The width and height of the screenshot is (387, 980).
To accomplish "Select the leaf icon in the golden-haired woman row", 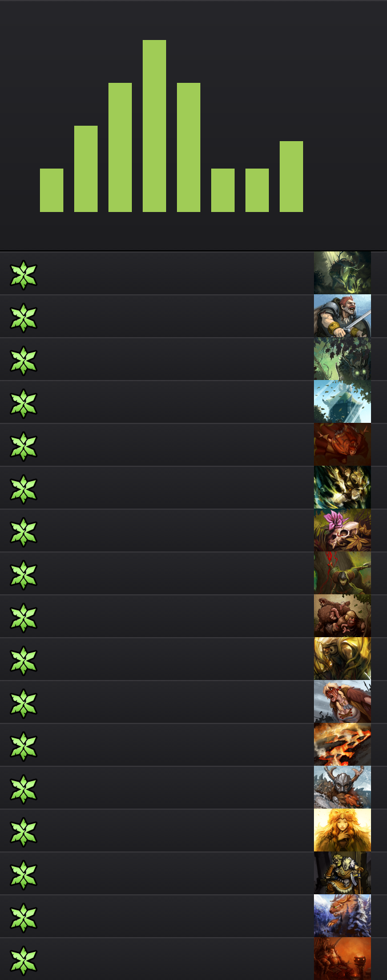I will pyautogui.click(x=23, y=832).
